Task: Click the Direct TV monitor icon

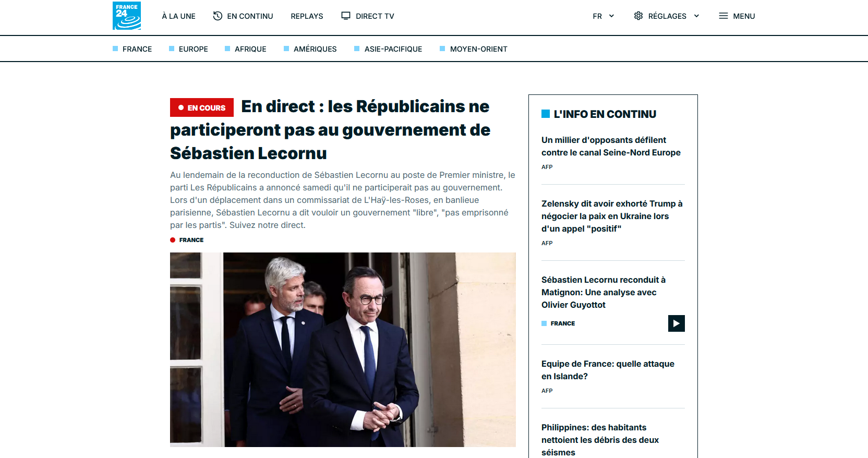Action: click(346, 16)
